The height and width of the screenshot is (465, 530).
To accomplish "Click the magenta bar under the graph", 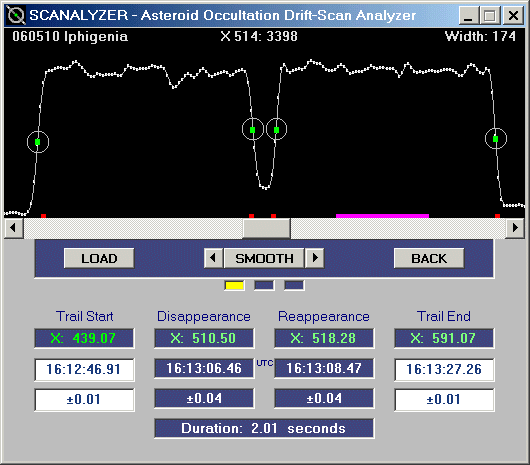I will coord(382,216).
